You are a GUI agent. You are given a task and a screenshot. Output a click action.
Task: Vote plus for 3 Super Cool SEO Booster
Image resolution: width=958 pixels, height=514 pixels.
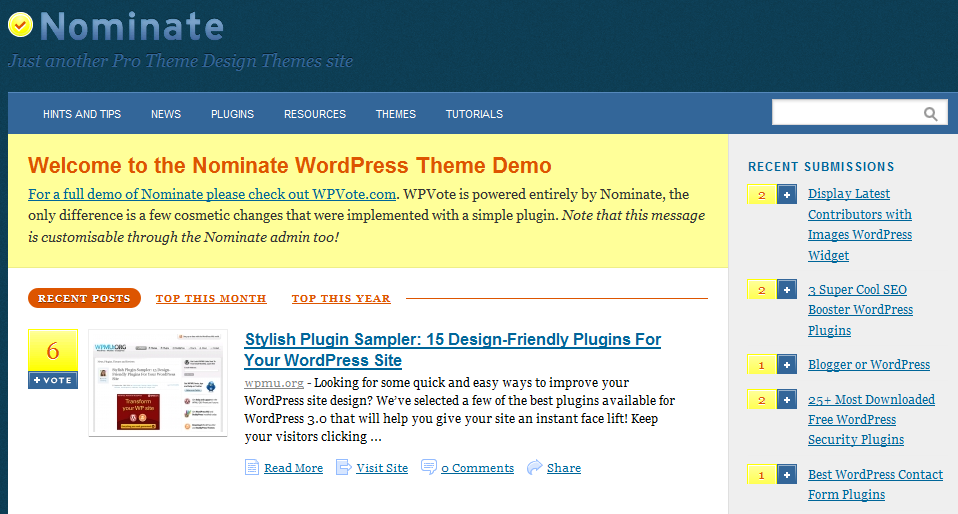pos(787,289)
